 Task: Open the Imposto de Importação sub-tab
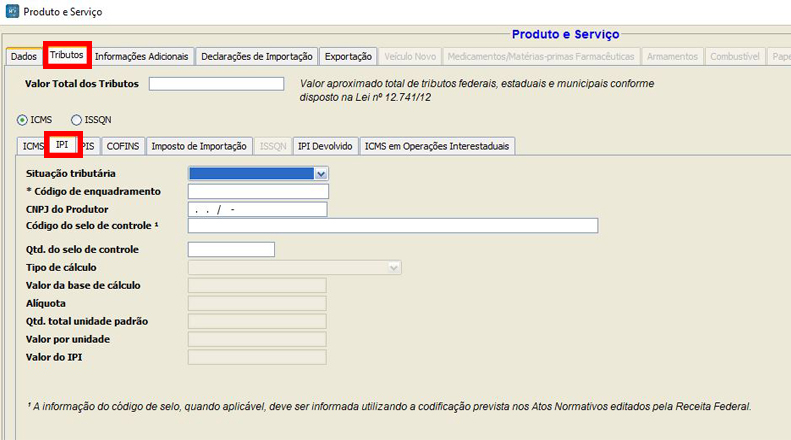point(199,146)
